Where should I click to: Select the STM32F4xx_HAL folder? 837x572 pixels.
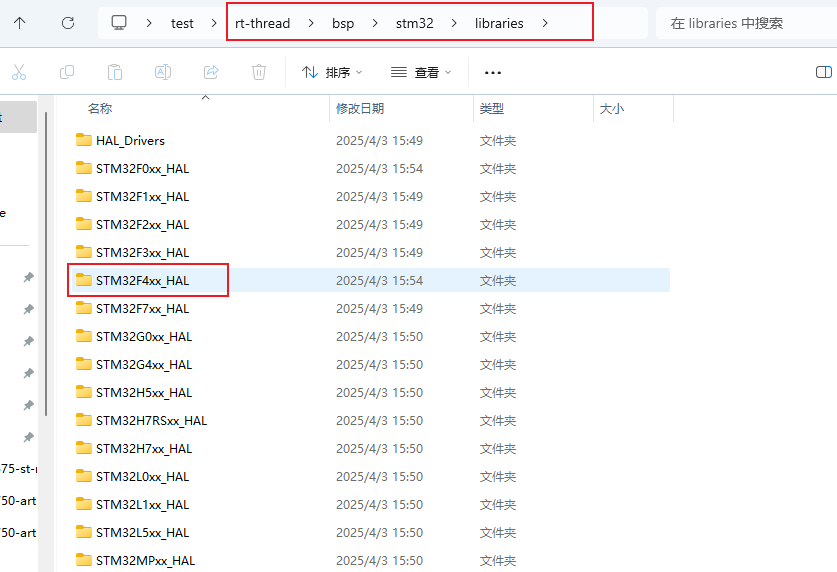(x=143, y=281)
